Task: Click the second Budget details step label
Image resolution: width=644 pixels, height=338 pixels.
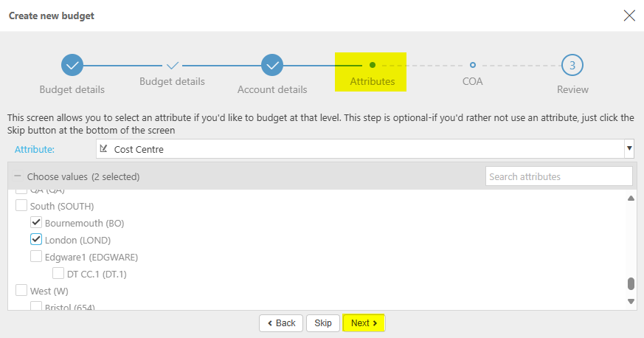Action: [x=172, y=81]
